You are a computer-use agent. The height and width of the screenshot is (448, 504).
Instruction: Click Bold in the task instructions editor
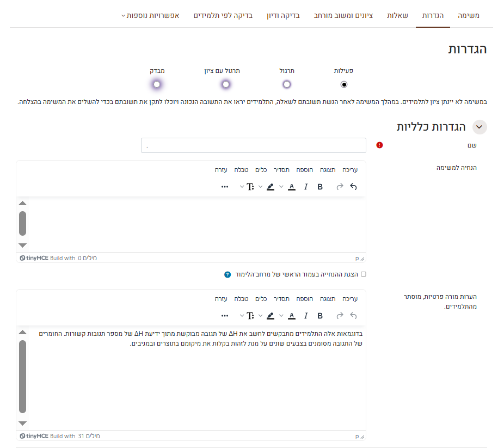320,187
